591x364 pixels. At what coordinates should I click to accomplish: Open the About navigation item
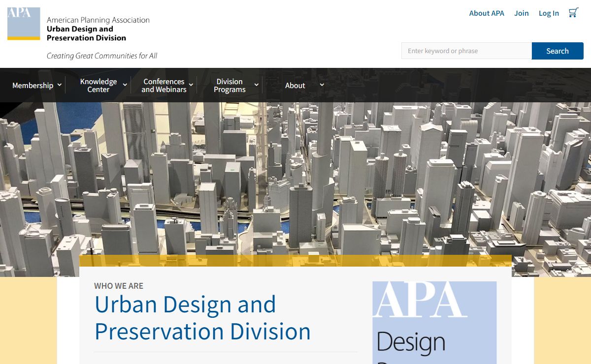tap(295, 86)
